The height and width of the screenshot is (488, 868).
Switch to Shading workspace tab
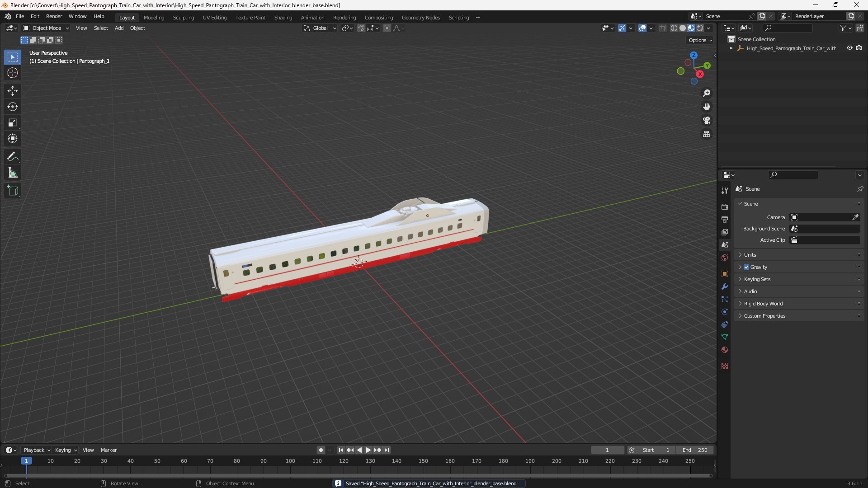[283, 18]
